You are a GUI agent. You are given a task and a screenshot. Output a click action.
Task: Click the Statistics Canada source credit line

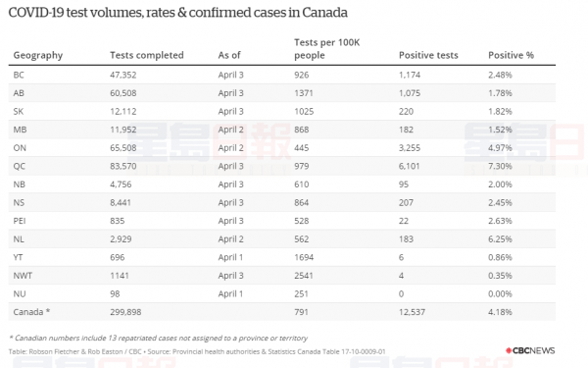click(197, 352)
